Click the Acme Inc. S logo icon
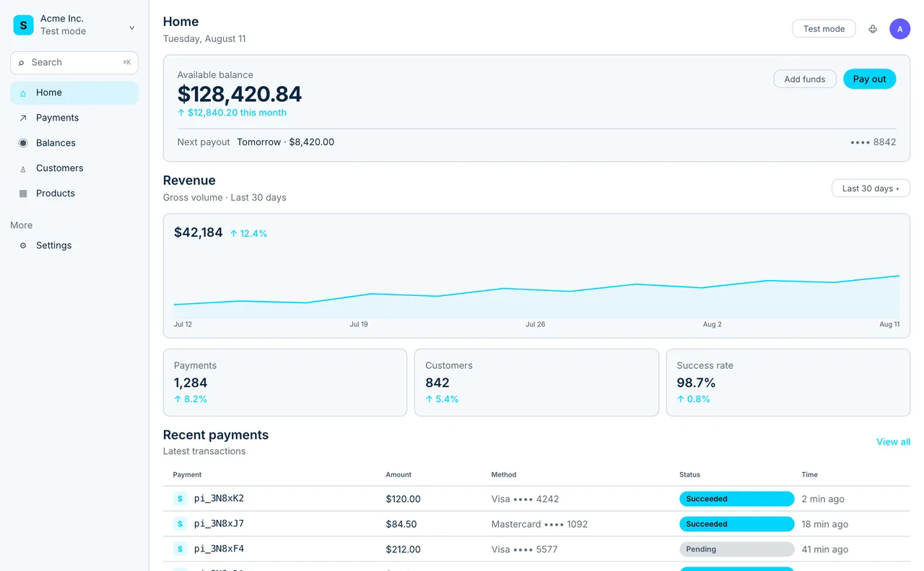Viewport: 924px width, 571px height. tap(23, 25)
